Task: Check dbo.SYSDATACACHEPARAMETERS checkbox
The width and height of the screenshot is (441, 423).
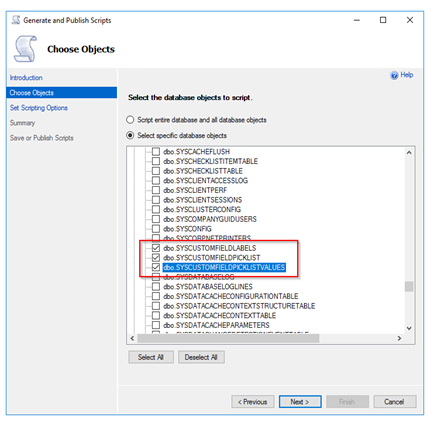Action: pos(156,325)
